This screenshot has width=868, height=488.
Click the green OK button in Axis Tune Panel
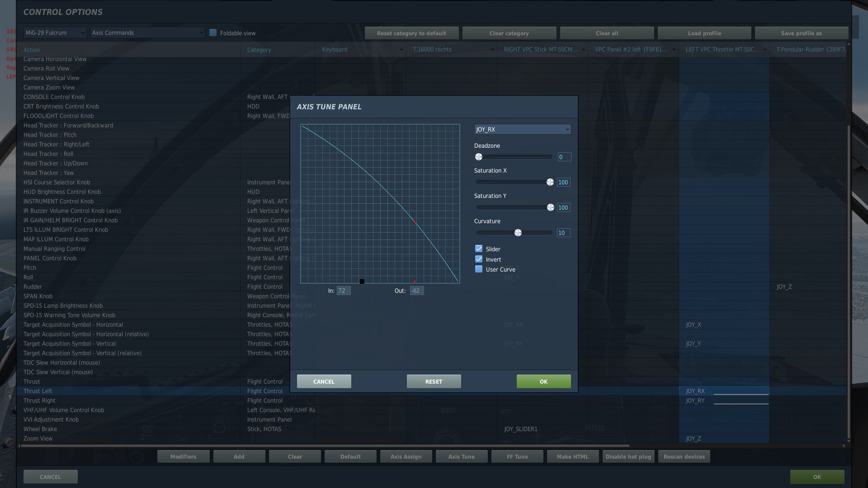pyautogui.click(x=543, y=382)
